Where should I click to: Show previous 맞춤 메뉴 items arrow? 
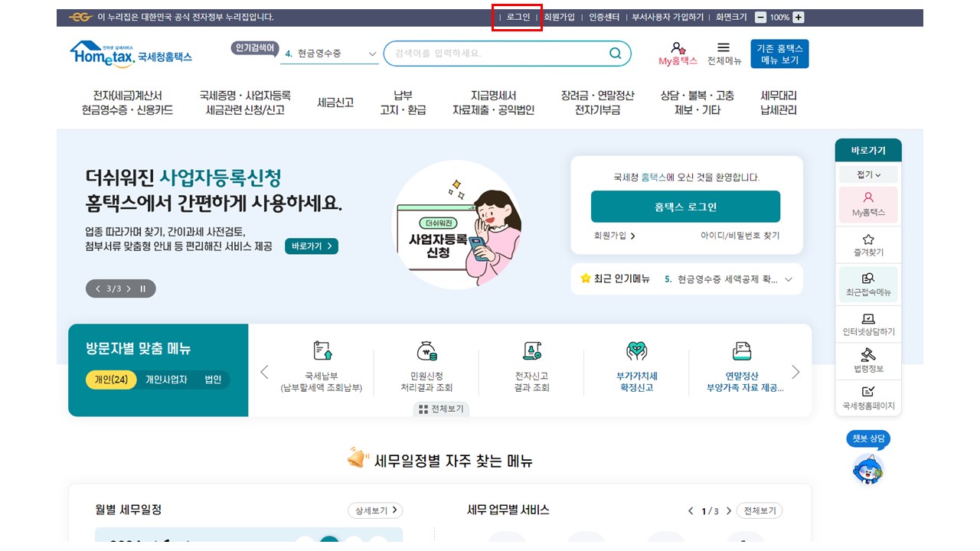click(x=264, y=372)
